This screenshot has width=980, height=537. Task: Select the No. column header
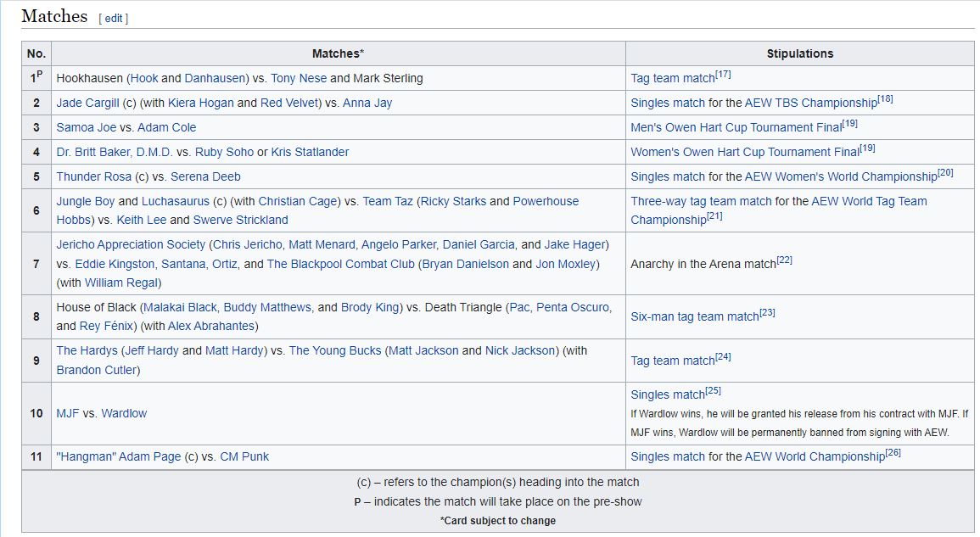[36, 53]
